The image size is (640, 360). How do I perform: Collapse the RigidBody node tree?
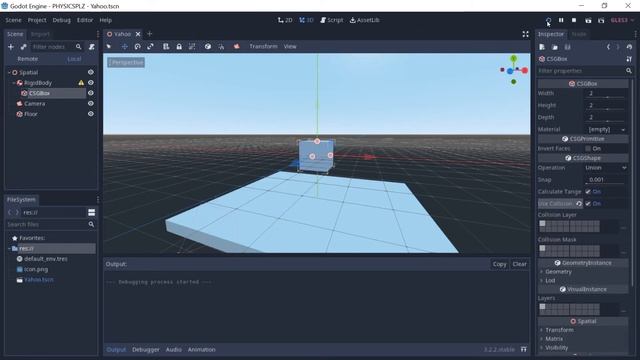14,83
